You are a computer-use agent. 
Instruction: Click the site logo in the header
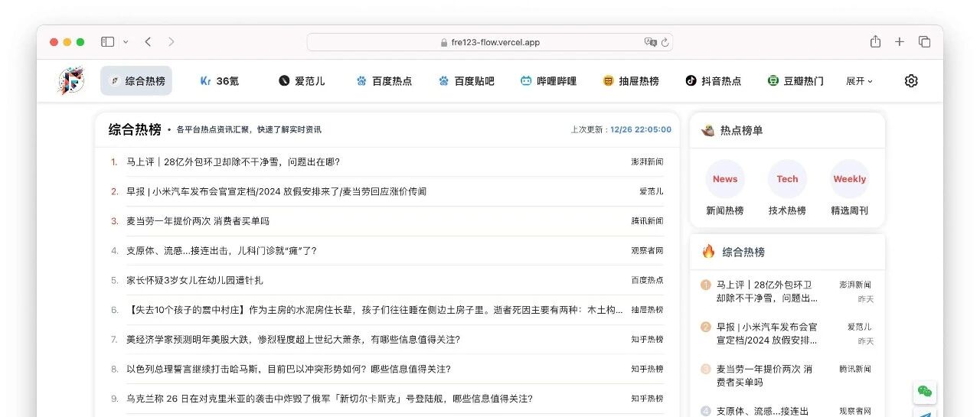coord(71,80)
